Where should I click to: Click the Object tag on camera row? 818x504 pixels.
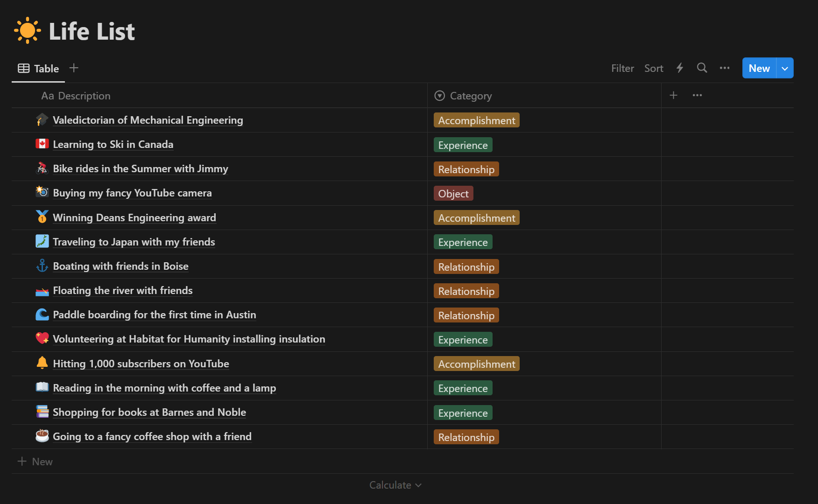click(x=453, y=194)
